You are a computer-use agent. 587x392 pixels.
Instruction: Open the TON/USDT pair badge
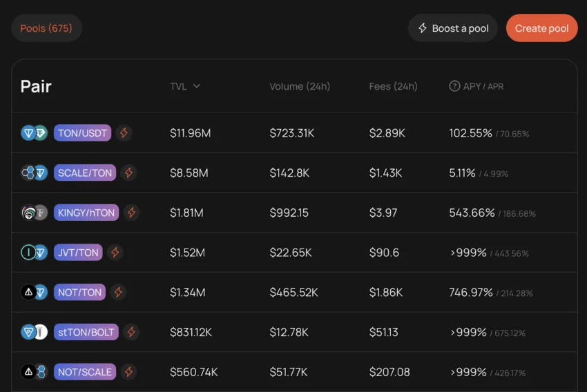point(82,133)
